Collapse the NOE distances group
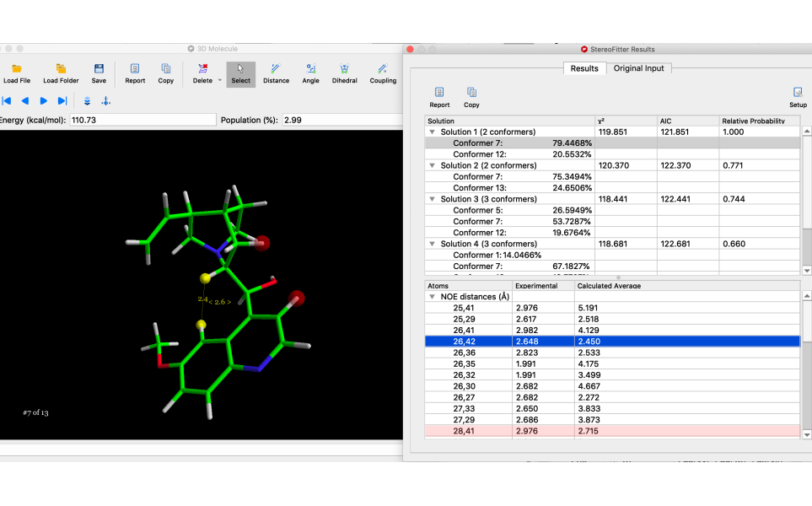The height and width of the screenshot is (506, 812). coord(433,297)
